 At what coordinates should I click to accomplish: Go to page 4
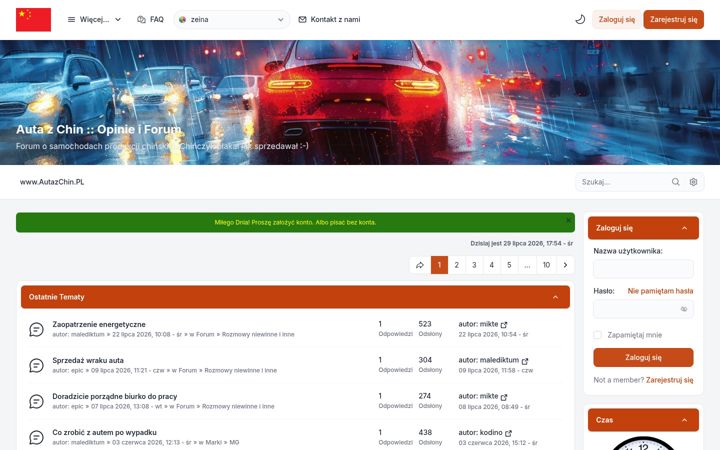click(x=491, y=265)
